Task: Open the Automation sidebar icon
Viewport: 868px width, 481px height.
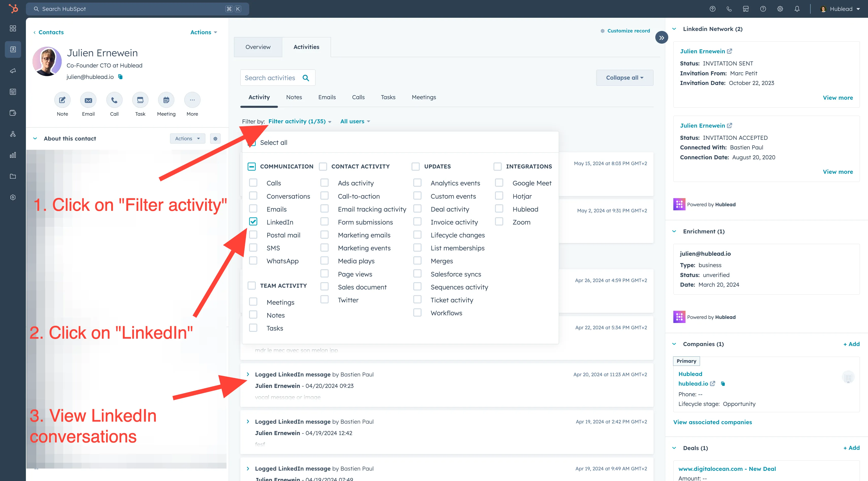Action: tap(13, 134)
